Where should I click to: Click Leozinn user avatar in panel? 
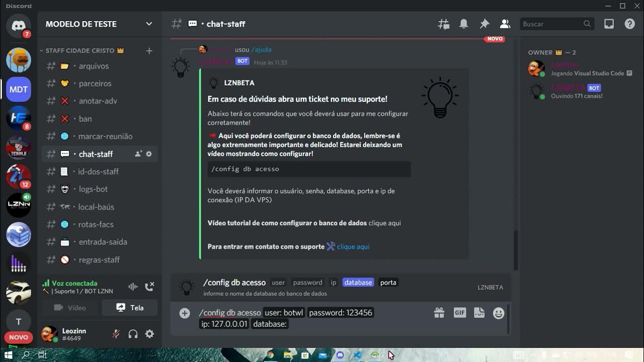coord(49,334)
